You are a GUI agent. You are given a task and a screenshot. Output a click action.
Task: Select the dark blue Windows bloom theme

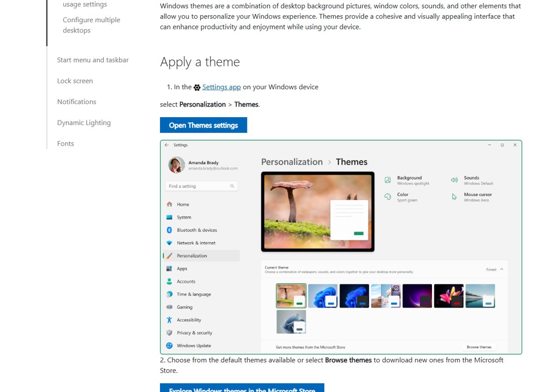tap(354, 296)
